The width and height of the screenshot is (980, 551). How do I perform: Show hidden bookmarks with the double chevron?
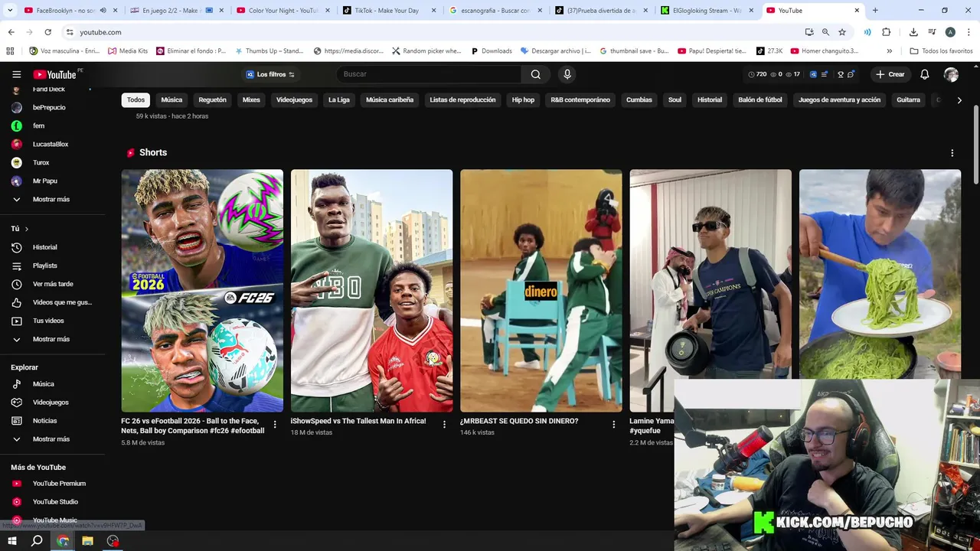[x=889, y=51]
